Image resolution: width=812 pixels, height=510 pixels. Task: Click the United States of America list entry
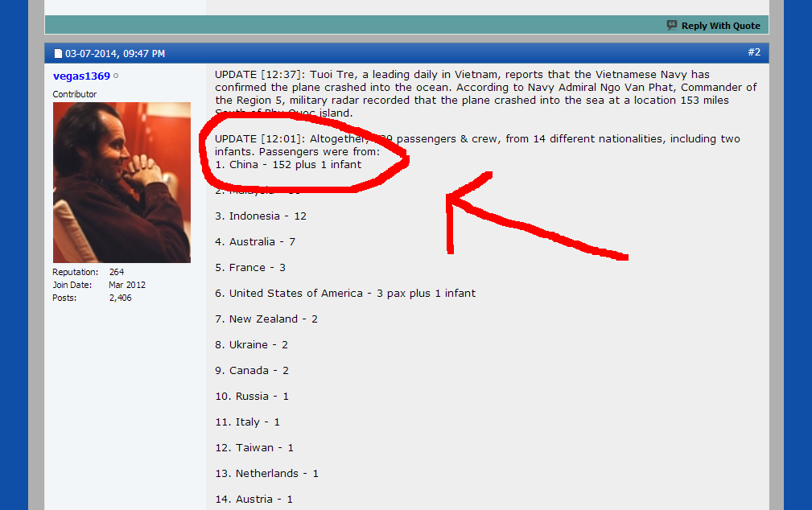pos(345,293)
